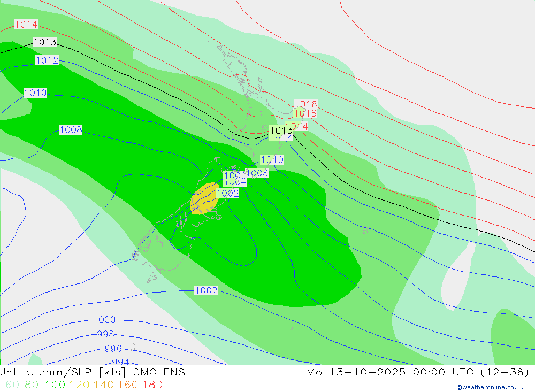Select the legend value 60
This screenshot has height=392, width=535.
click(13, 385)
